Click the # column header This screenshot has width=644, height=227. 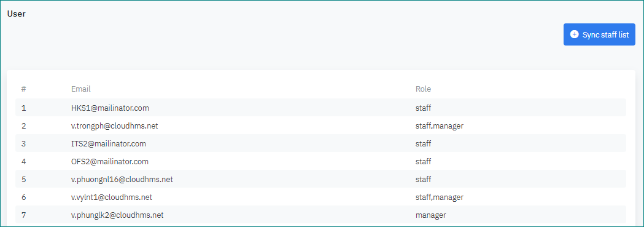pos(24,89)
